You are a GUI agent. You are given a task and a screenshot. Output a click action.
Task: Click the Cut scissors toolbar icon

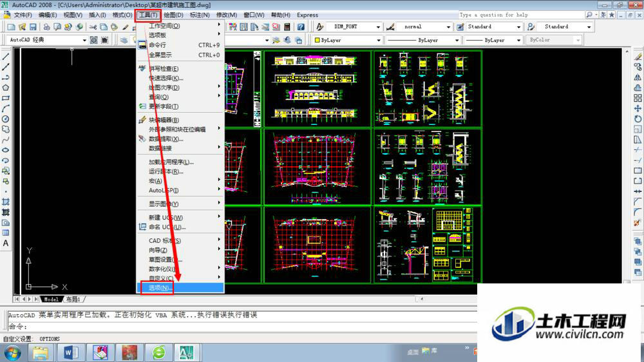pyautogui.click(x=93, y=26)
